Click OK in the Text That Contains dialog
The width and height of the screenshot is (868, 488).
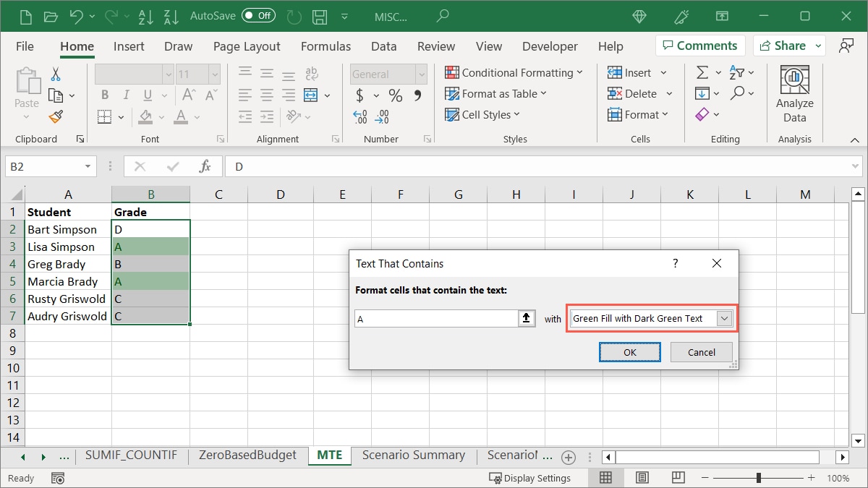click(x=629, y=352)
